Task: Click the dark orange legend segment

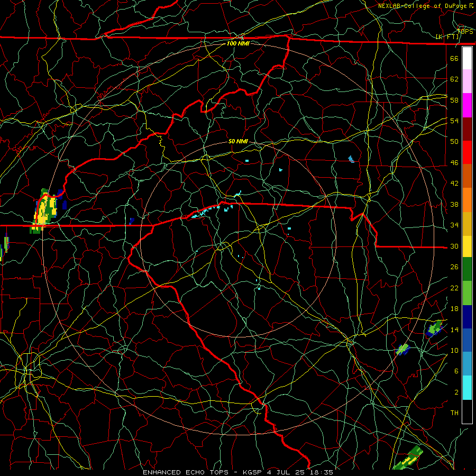Action: click(467, 176)
